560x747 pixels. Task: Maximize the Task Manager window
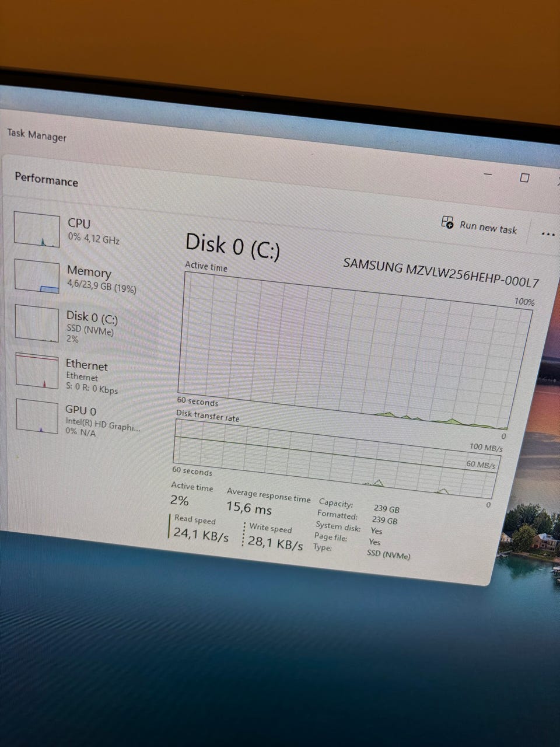[x=524, y=177]
